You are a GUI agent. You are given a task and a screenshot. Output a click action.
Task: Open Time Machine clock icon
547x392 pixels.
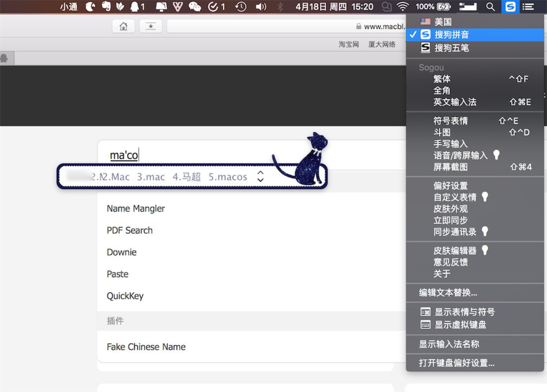click(x=241, y=7)
